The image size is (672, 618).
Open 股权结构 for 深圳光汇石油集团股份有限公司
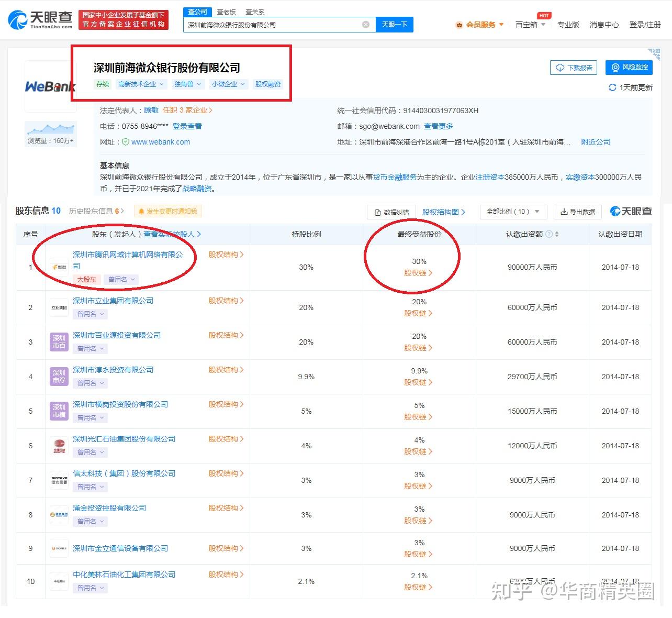tap(226, 439)
